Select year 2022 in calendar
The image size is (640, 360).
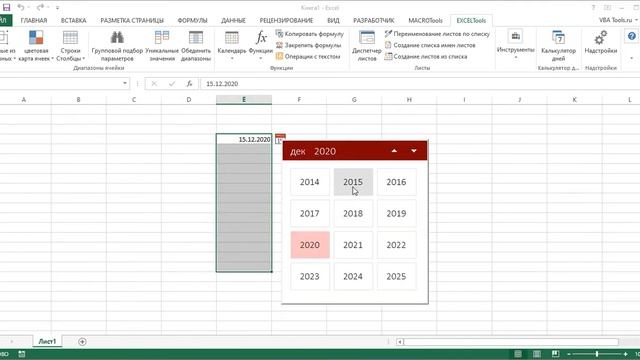pos(396,245)
